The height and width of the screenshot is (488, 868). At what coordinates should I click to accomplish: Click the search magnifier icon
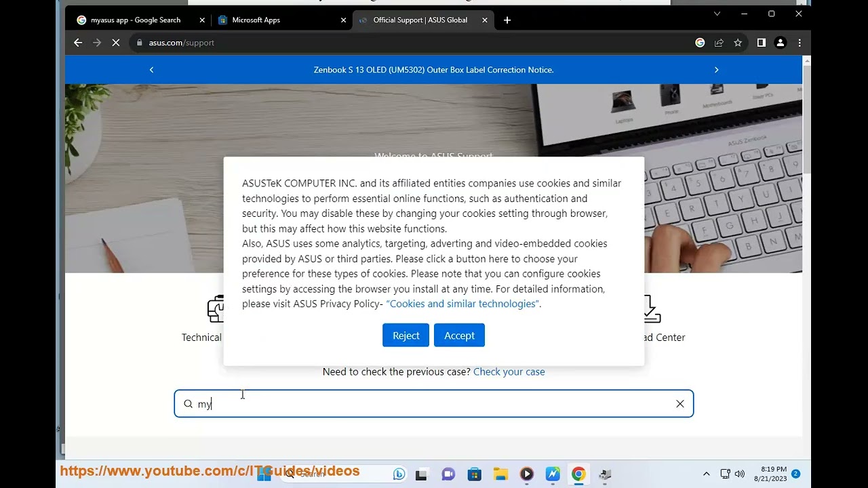(x=188, y=404)
